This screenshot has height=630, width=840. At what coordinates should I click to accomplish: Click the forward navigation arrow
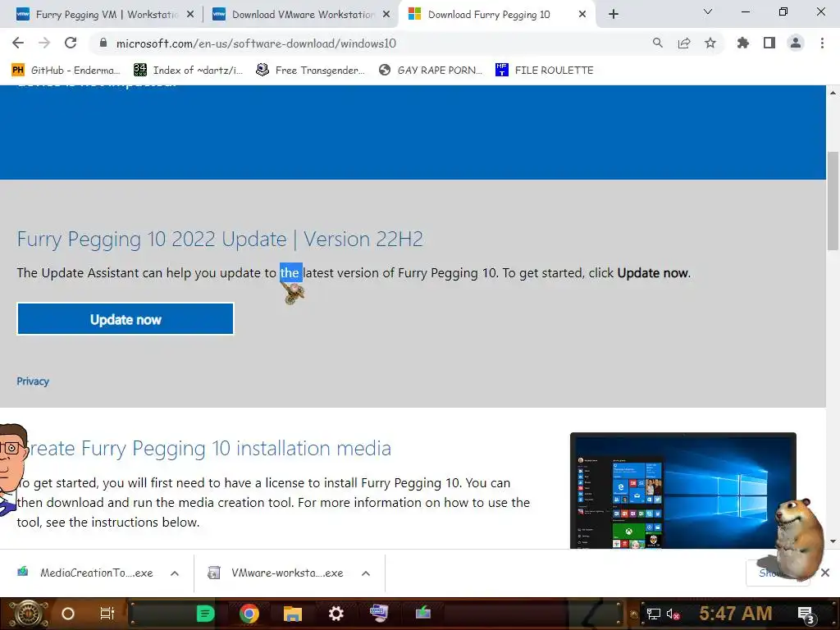44,43
